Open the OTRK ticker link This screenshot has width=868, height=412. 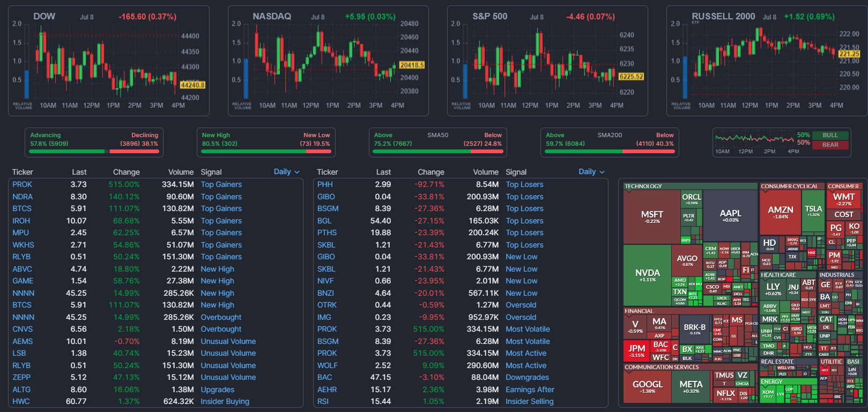(x=327, y=305)
